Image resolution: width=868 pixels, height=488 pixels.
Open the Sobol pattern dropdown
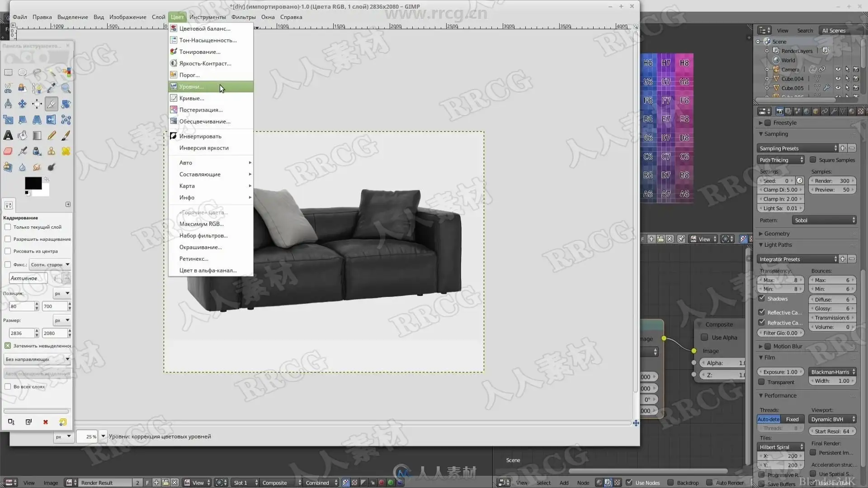point(824,221)
